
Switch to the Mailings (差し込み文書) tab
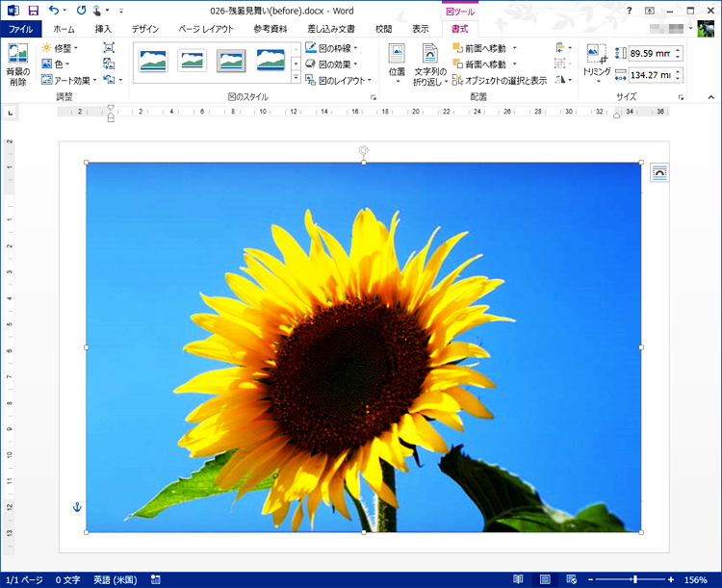pyautogui.click(x=331, y=29)
